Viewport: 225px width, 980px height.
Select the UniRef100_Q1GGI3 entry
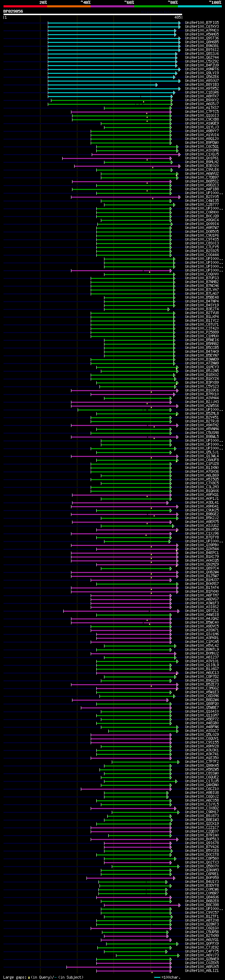click(x=202, y=116)
